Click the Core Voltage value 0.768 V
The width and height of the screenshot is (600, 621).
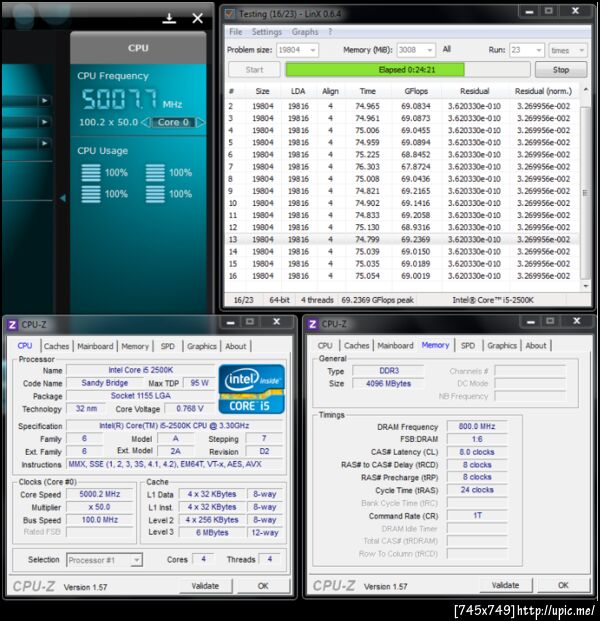(x=190, y=409)
